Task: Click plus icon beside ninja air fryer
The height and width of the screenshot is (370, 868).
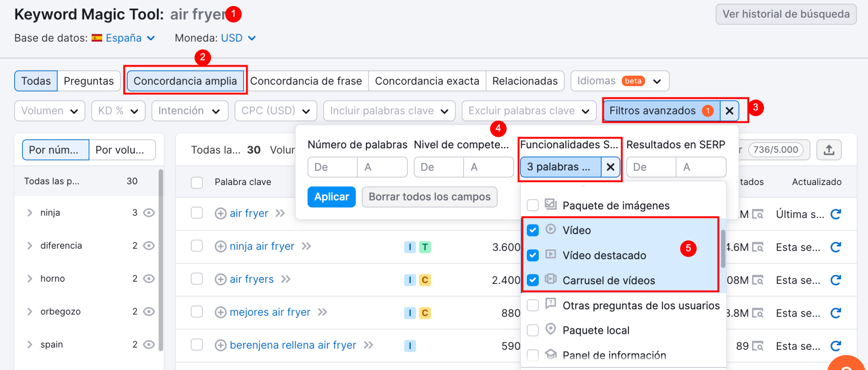Action: [x=220, y=247]
